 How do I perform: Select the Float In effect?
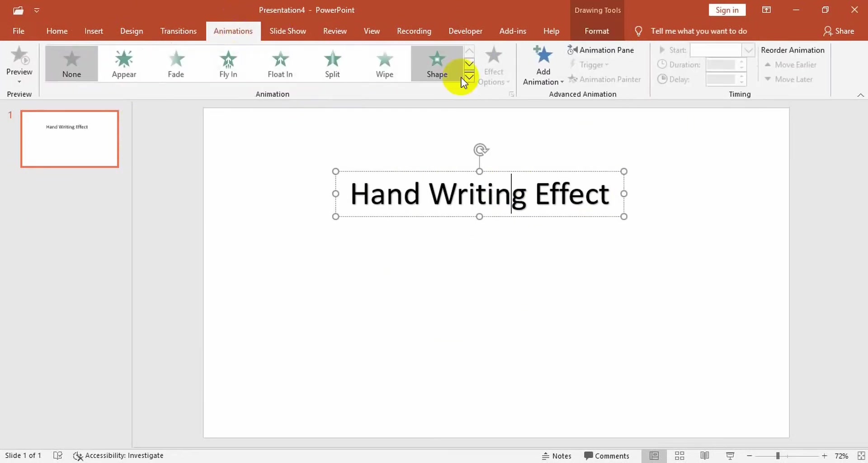[280, 63]
